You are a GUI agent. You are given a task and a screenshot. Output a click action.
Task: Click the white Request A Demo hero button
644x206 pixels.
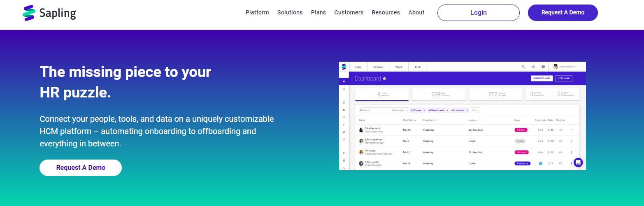click(x=81, y=168)
